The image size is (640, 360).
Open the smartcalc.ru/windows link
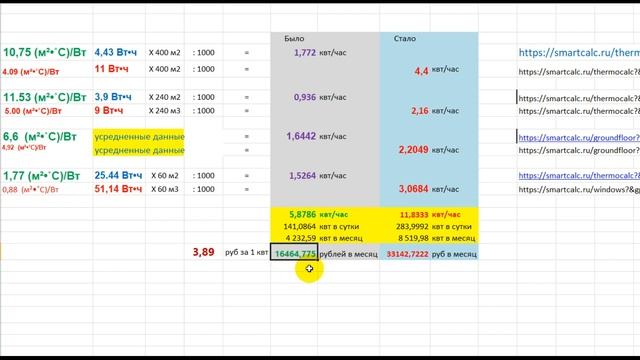(579, 189)
